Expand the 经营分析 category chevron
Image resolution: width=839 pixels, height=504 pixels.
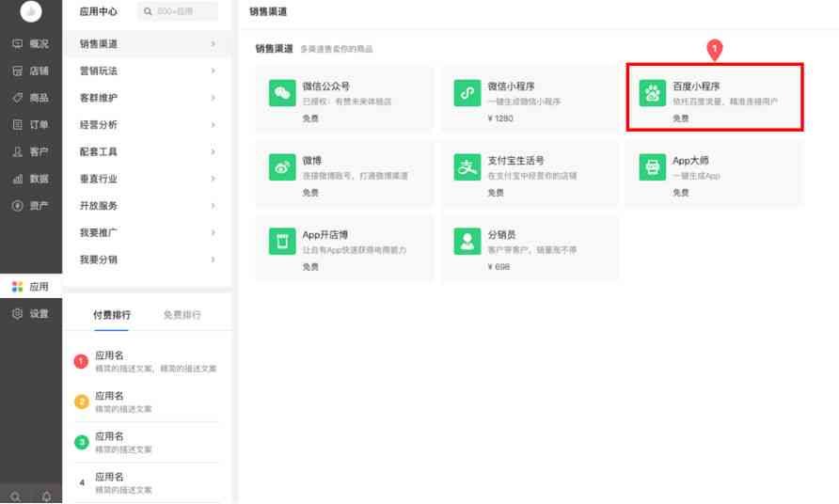[x=213, y=125]
